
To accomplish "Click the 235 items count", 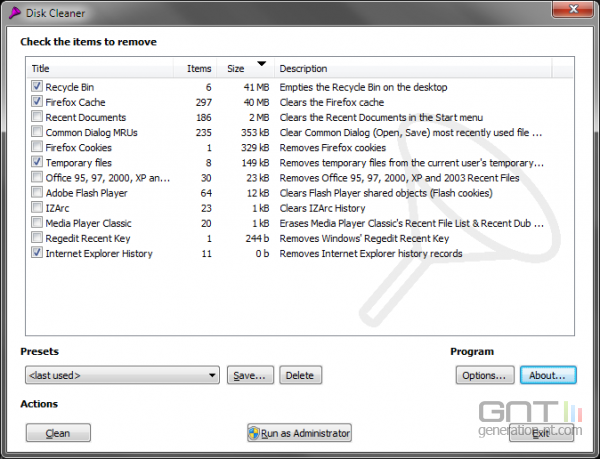I will 204,133.
